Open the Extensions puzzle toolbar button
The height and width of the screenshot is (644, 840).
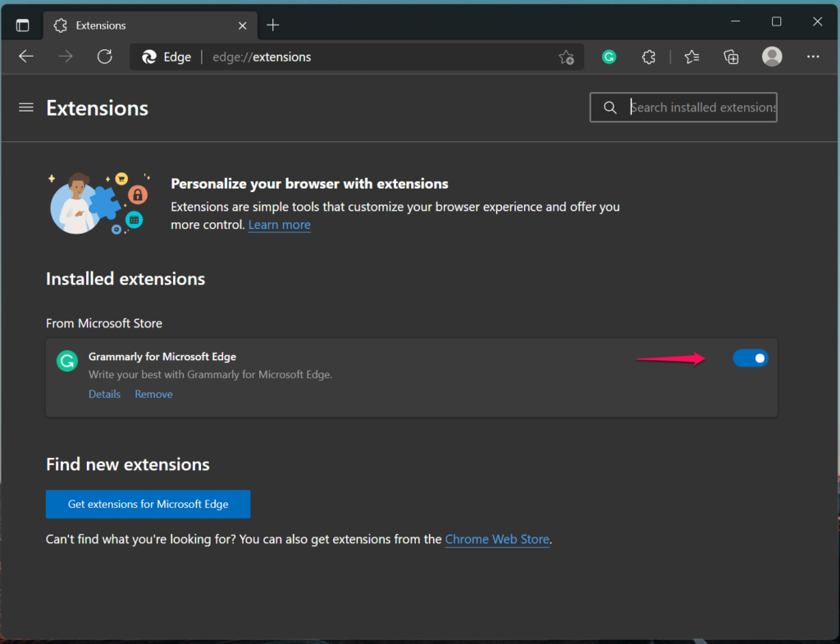click(648, 57)
